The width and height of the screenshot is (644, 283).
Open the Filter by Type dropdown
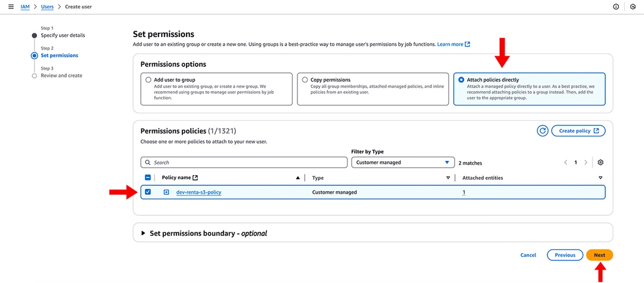pos(403,163)
